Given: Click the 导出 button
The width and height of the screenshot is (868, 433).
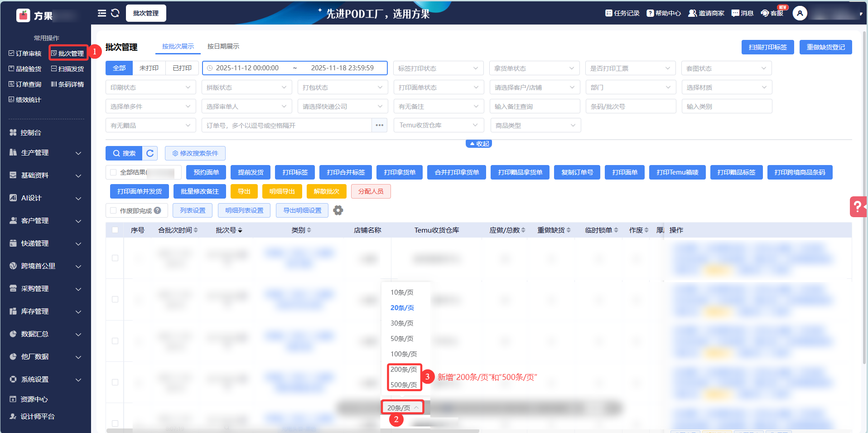Looking at the screenshot, I should 244,191.
